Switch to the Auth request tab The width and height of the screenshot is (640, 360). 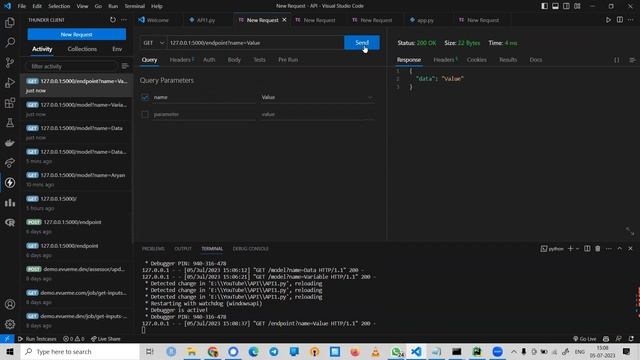tap(209, 60)
